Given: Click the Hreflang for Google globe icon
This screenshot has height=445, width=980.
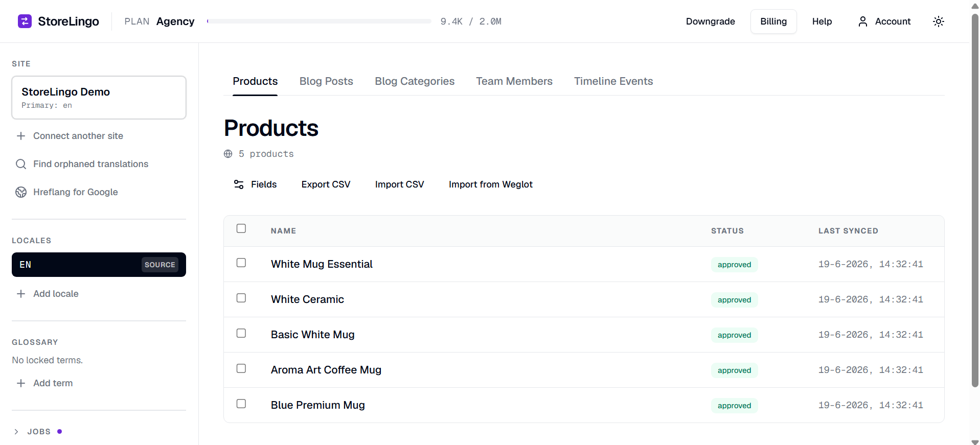Looking at the screenshot, I should [21, 192].
